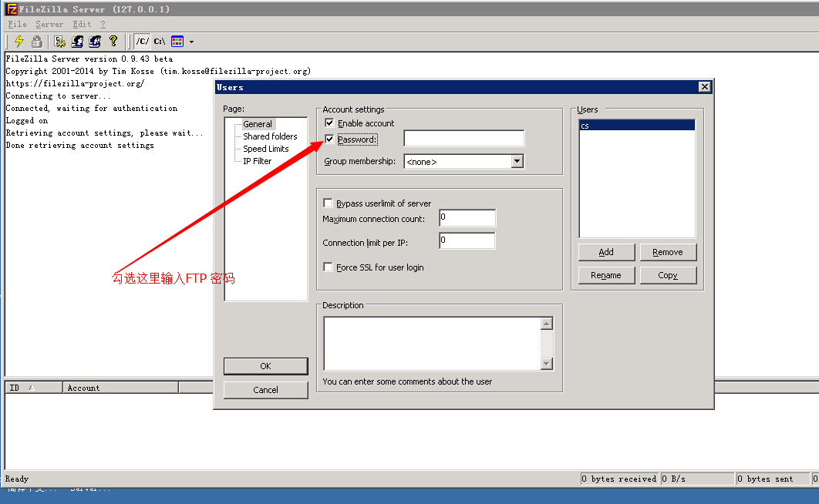819x504 pixels.
Task: Click the Copy user button
Action: pyautogui.click(x=668, y=275)
